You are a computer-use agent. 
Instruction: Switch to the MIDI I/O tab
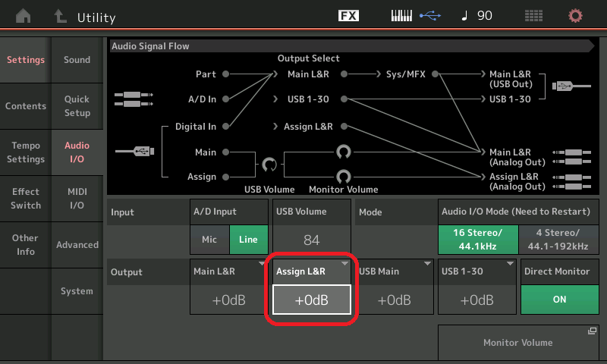(77, 199)
